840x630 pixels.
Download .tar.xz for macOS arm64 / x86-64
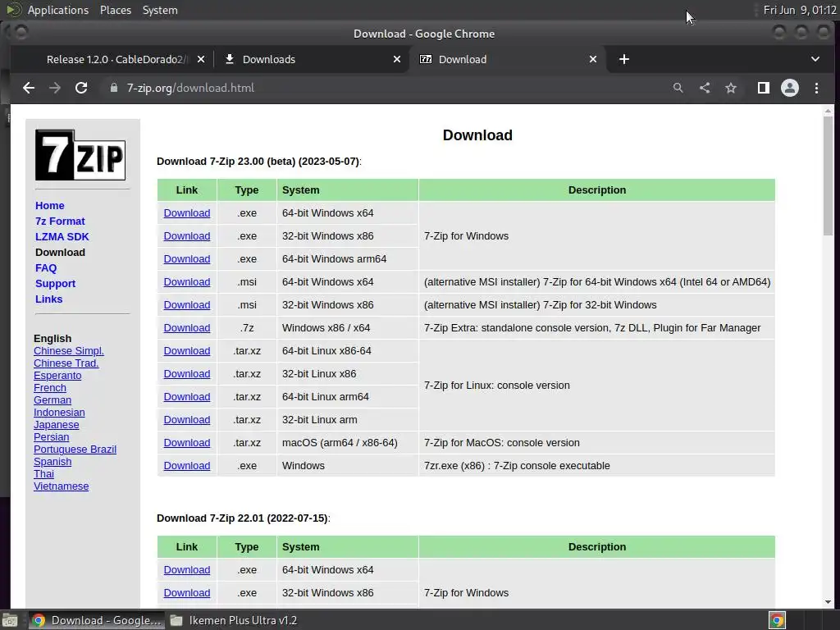coord(187,444)
